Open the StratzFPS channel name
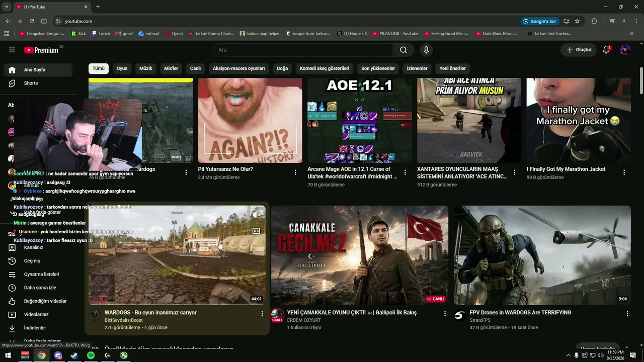This screenshot has height=362, width=644. click(x=480, y=320)
